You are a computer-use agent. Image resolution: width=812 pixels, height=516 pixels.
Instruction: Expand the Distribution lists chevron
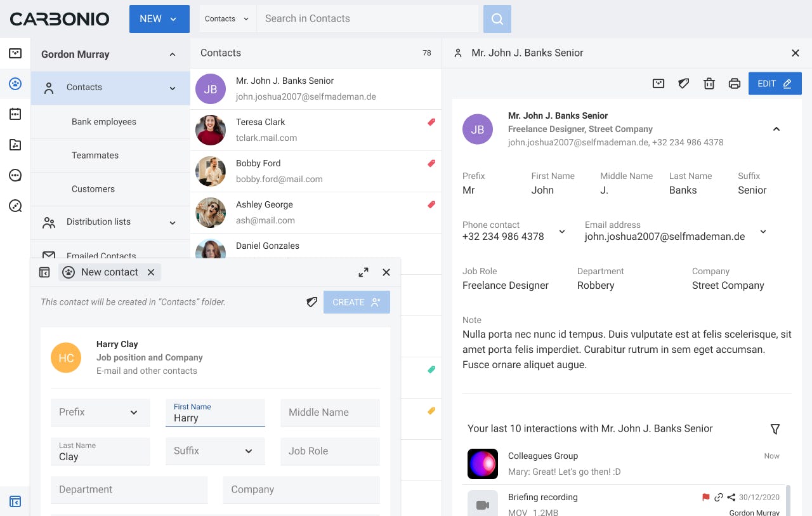[173, 223]
